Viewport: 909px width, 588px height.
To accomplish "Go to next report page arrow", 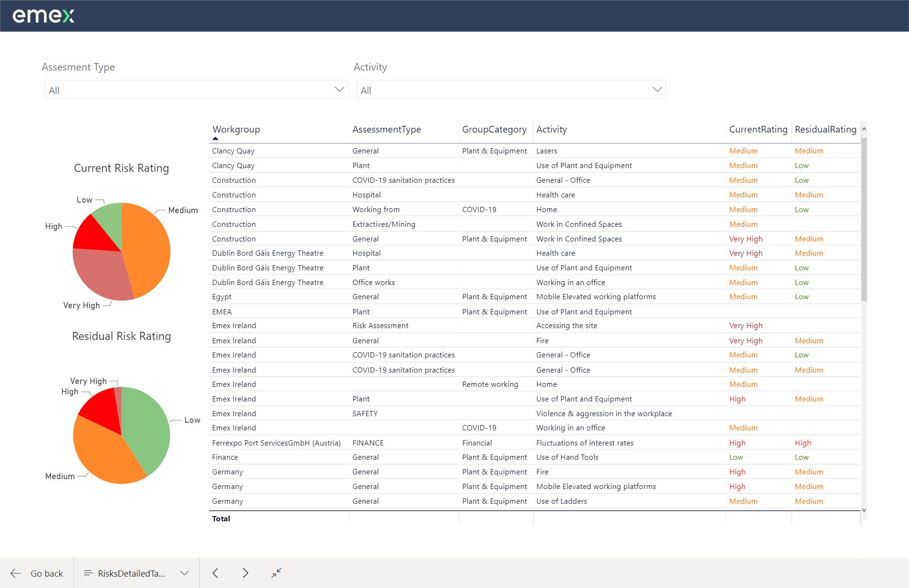I will pyautogui.click(x=245, y=573).
